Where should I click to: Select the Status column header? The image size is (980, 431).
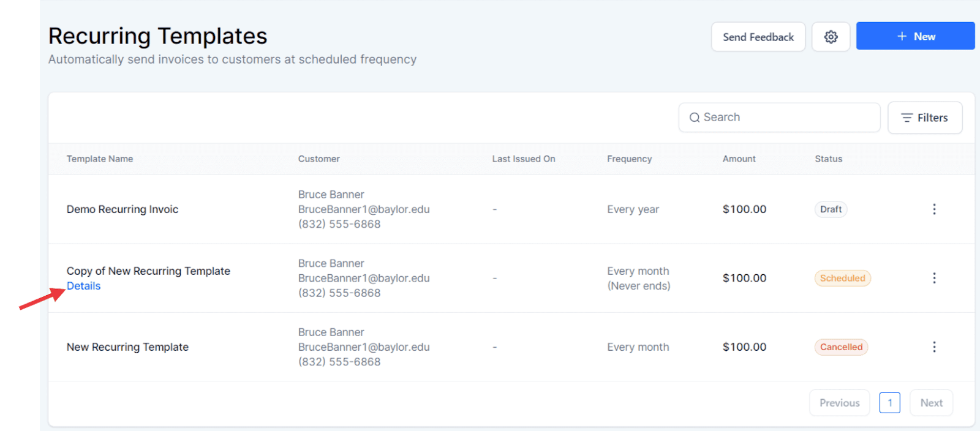828,159
